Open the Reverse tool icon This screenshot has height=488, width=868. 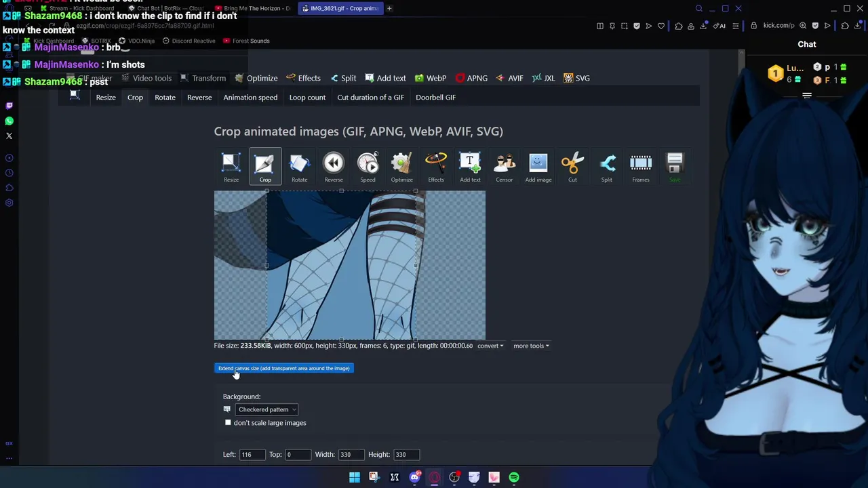point(334,167)
